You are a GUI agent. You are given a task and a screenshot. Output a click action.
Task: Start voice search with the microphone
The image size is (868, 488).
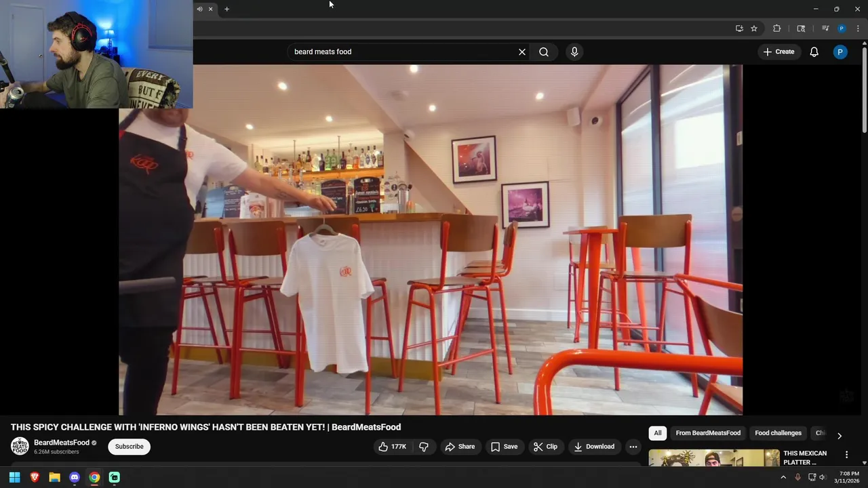coord(574,52)
